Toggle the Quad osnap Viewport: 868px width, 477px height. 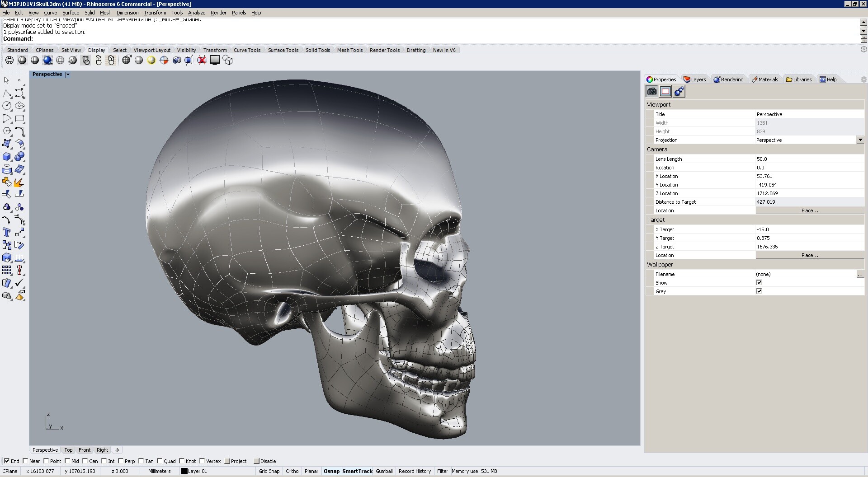point(160,461)
